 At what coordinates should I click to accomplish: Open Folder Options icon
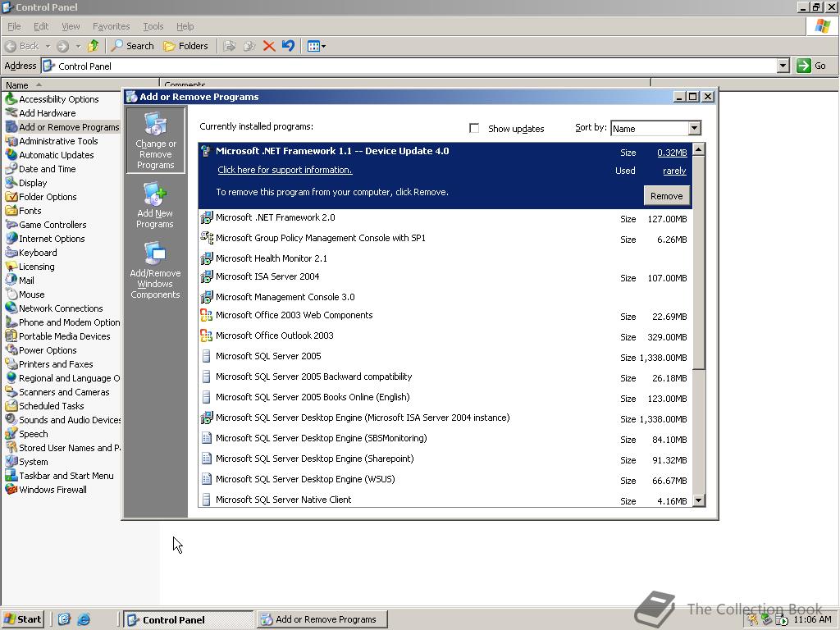pyautogui.click(x=11, y=197)
